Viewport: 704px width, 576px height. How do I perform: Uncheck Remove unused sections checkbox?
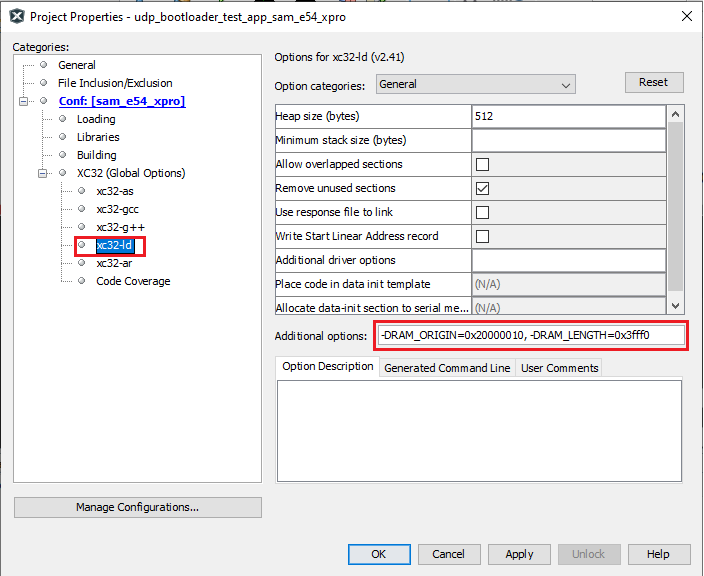(x=482, y=188)
